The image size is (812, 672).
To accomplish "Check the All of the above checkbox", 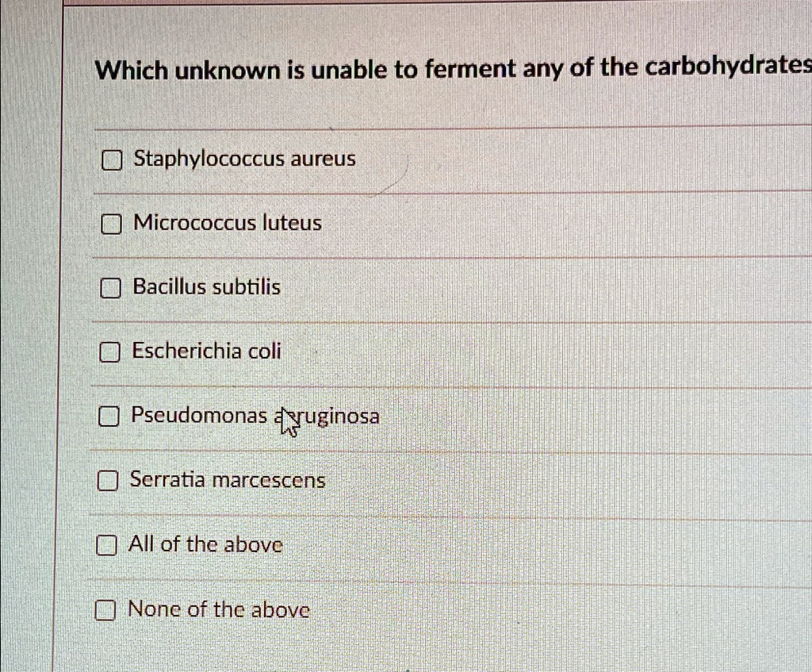I will [x=107, y=545].
